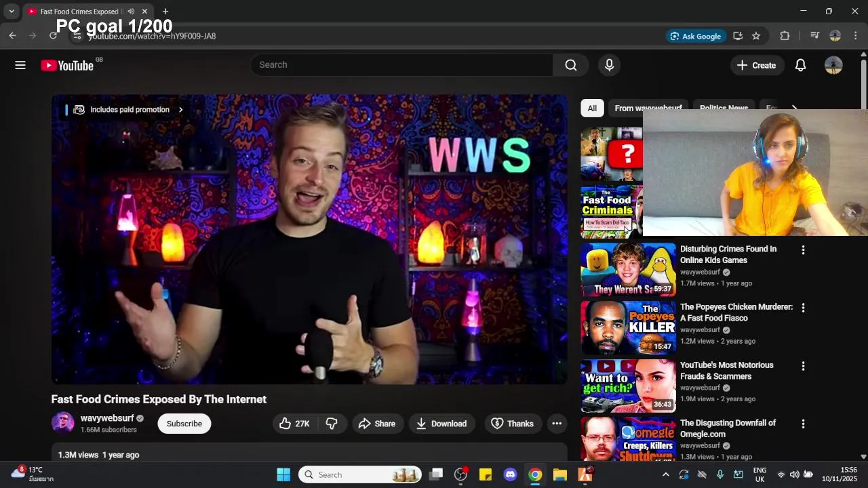Expand the tab search dropdown arrow
This screenshot has height=488, width=868.
[12, 12]
